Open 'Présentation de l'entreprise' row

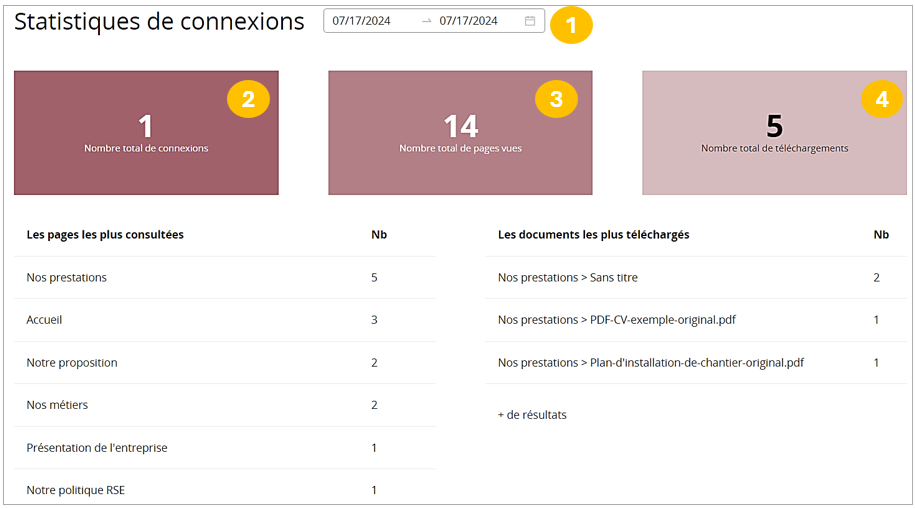(97, 447)
